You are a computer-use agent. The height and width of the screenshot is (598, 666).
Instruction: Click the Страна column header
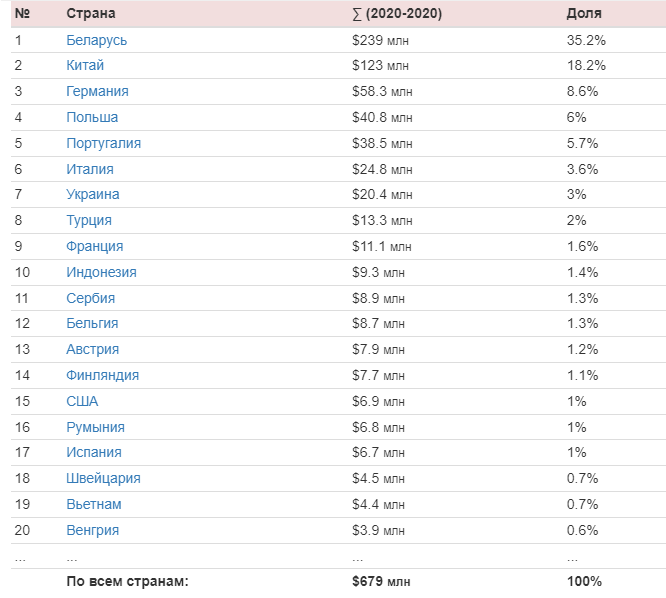click(91, 14)
